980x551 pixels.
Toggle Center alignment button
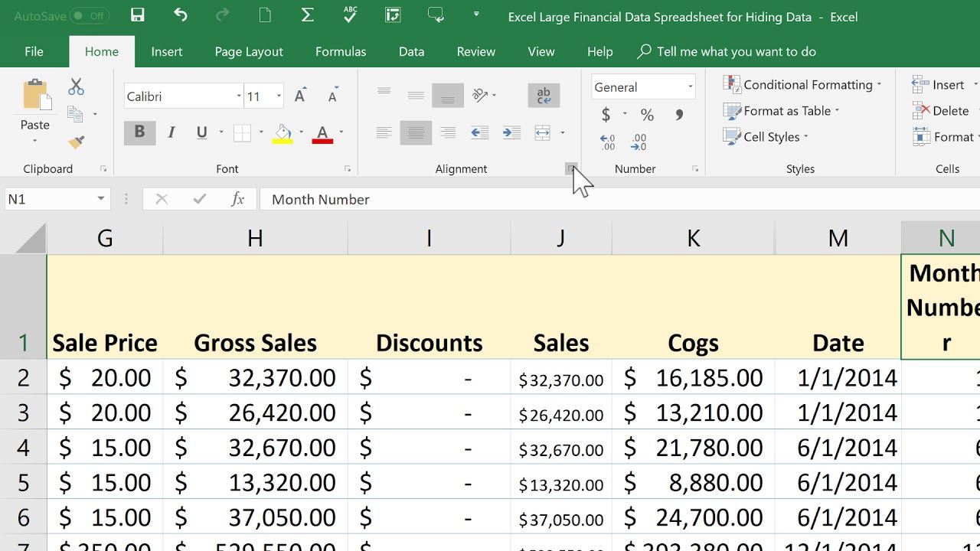(416, 133)
